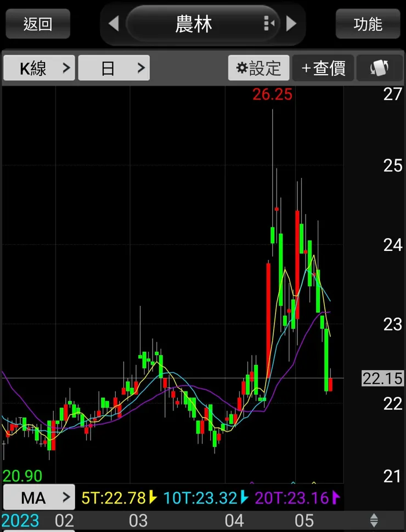The width and height of the screenshot is (406, 532).
Task: Open stock list icon beside 農林
Action: tap(269, 24)
